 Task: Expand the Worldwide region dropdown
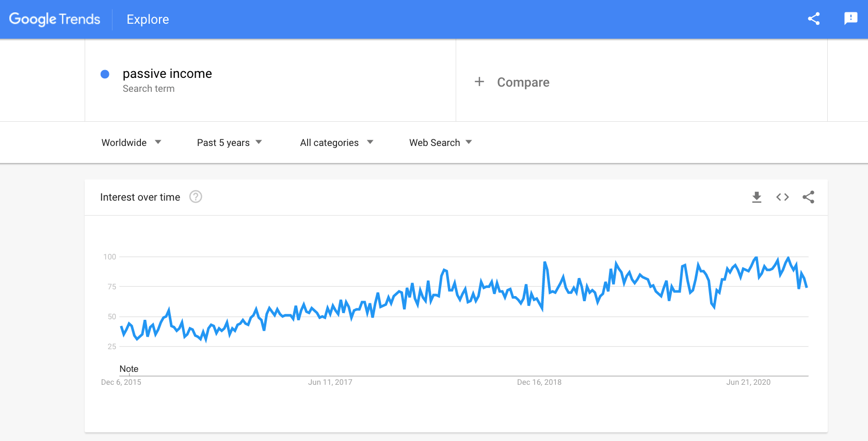131,143
